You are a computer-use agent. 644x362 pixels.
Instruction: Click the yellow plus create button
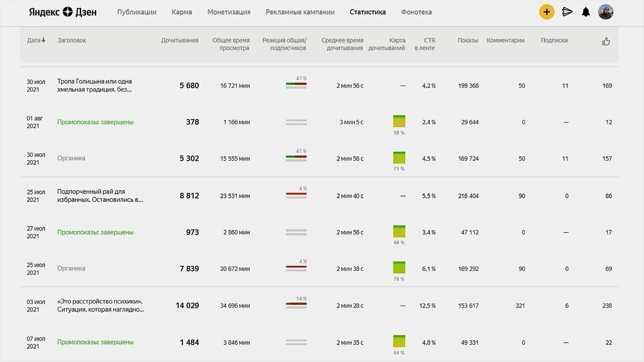coord(546,12)
